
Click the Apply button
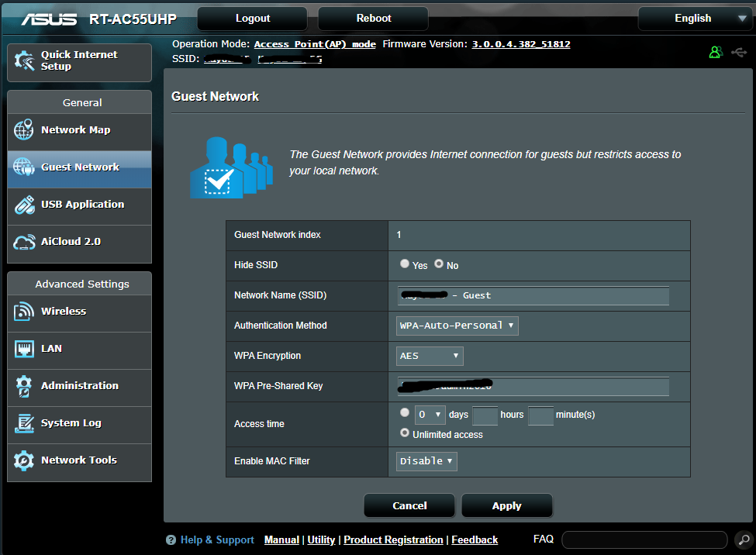pyautogui.click(x=507, y=505)
